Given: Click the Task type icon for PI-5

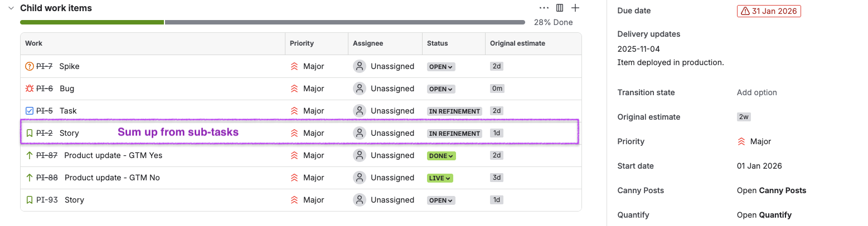Looking at the screenshot, I should (30, 111).
